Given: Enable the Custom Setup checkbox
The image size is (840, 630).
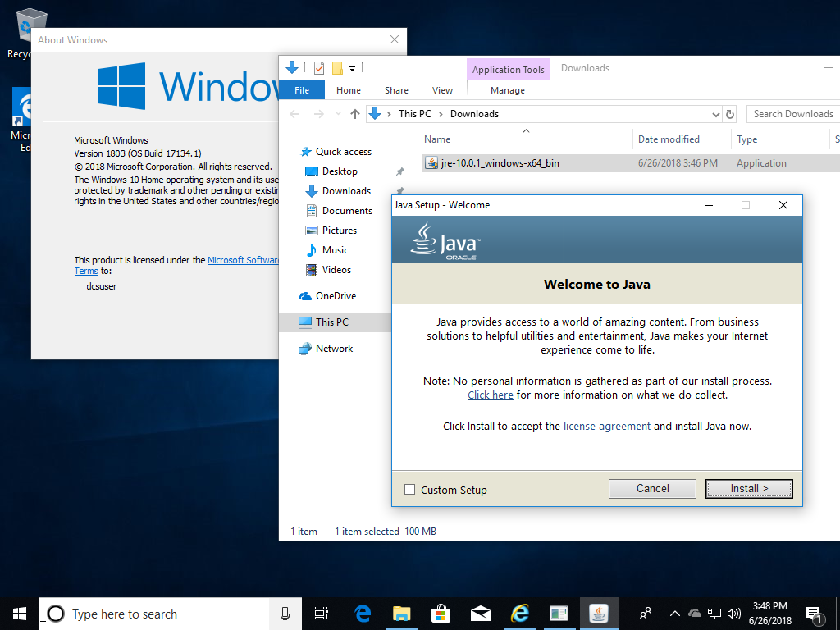Looking at the screenshot, I should coord(410,490).
